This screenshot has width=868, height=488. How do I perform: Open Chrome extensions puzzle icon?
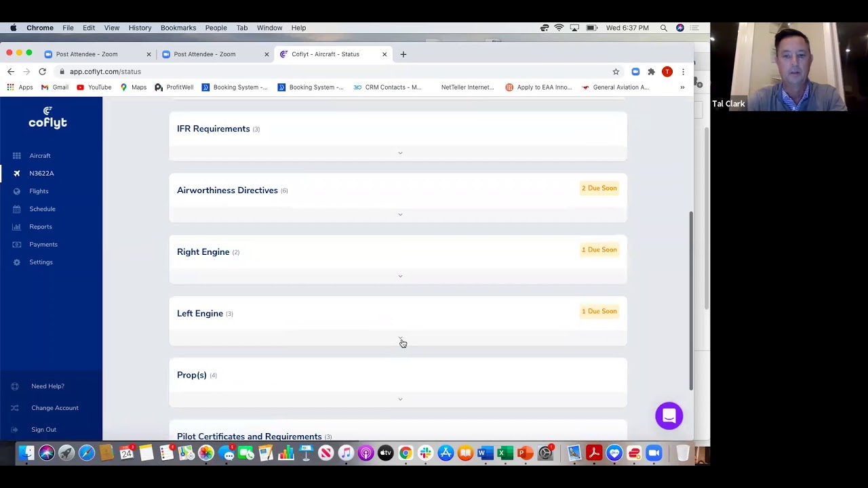click(651, 72)
